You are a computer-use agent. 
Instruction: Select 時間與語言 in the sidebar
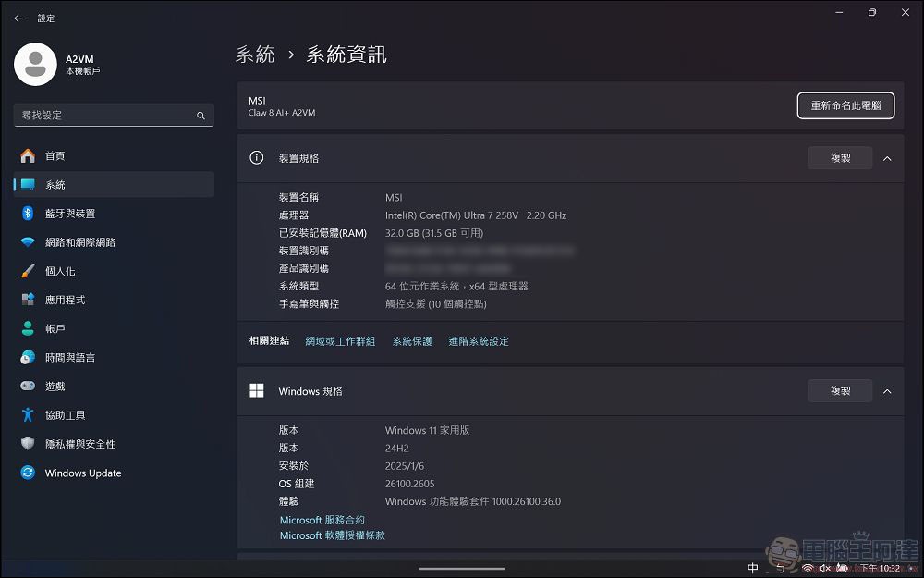114,357
